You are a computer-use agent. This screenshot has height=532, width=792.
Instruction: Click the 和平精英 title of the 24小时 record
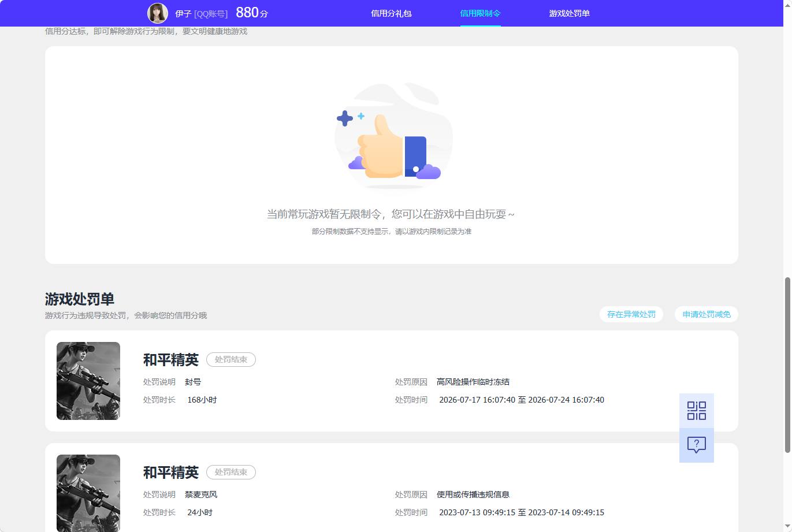point(171,473)
